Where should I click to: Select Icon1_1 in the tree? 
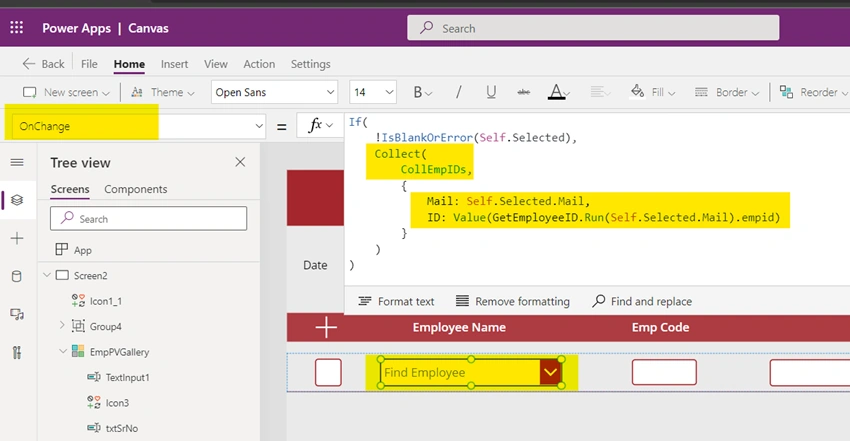(106, 301)
